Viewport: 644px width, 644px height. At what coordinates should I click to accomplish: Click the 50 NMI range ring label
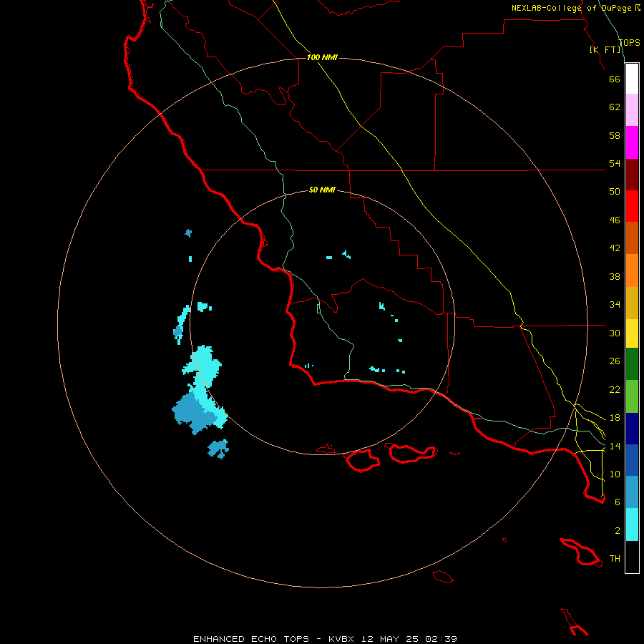322,190
